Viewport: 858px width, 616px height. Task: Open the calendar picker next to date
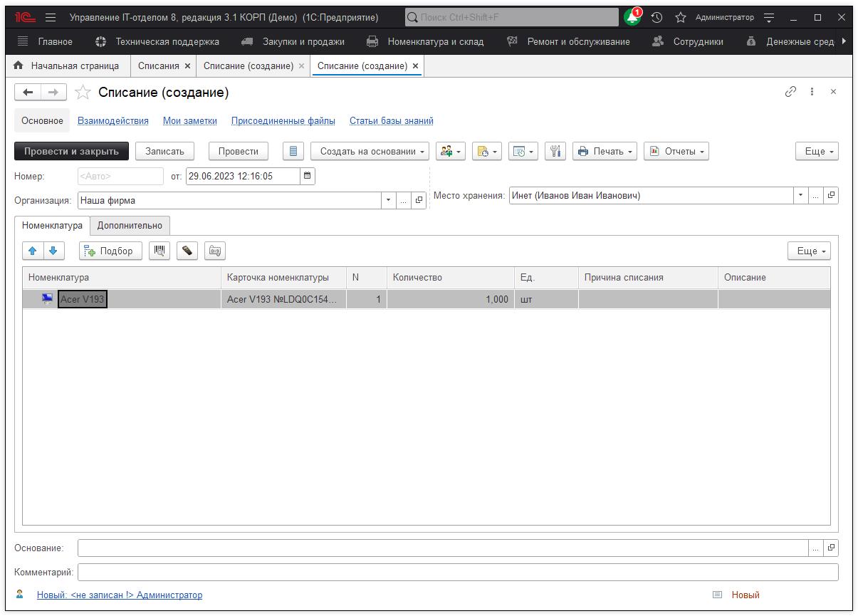coord(307,176)
